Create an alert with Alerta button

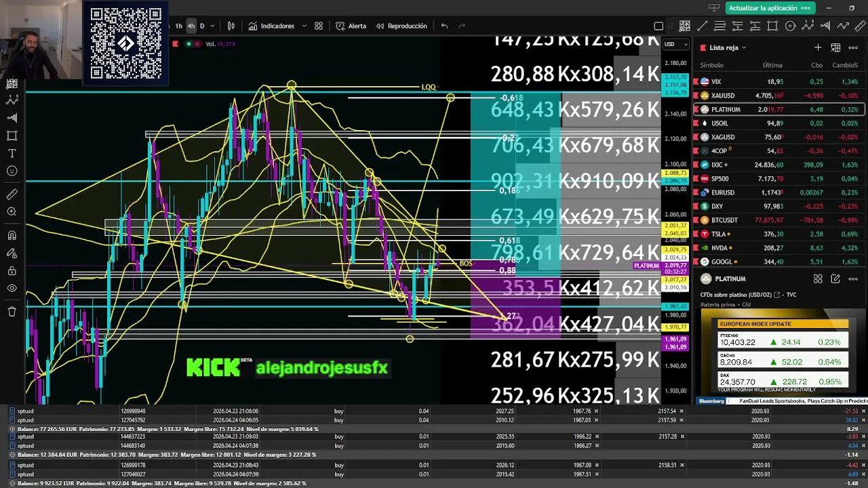(x=351, y=26)
